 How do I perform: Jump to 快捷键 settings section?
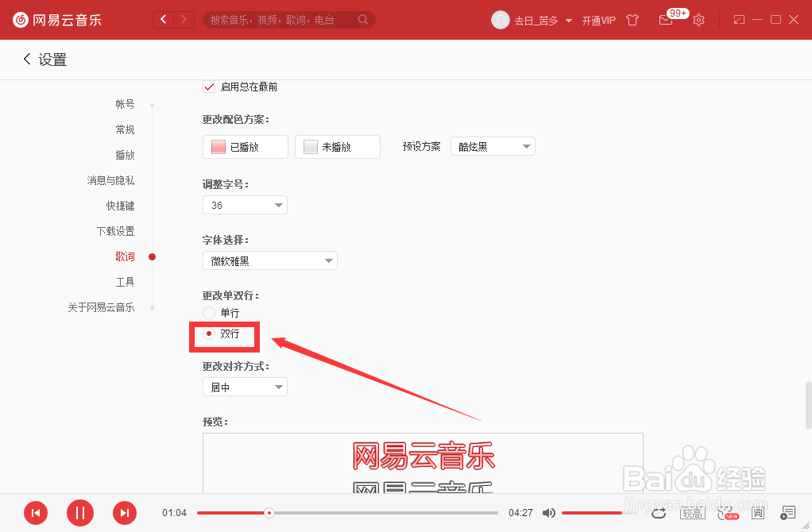120,206
